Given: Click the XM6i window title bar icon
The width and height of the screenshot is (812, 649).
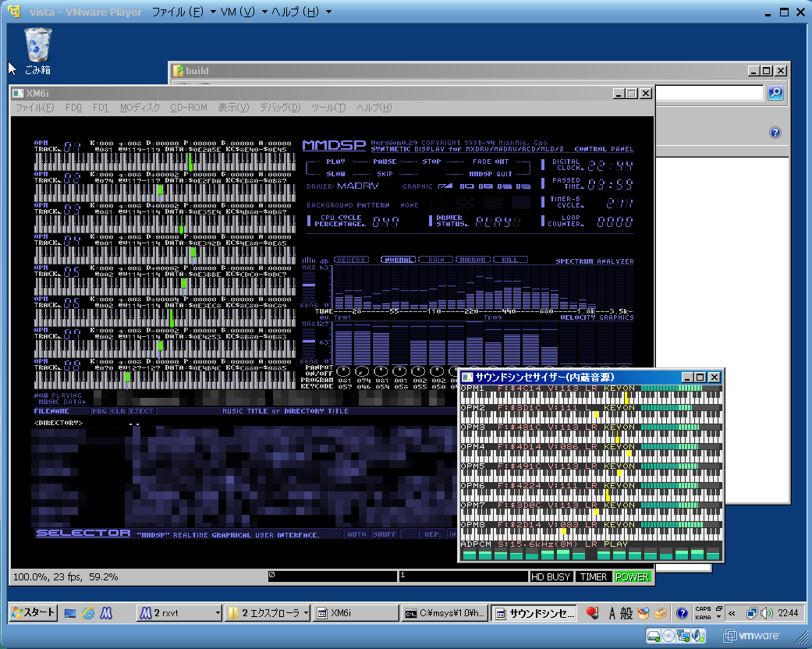Looking at the screenshot, I should coord(18,94).
